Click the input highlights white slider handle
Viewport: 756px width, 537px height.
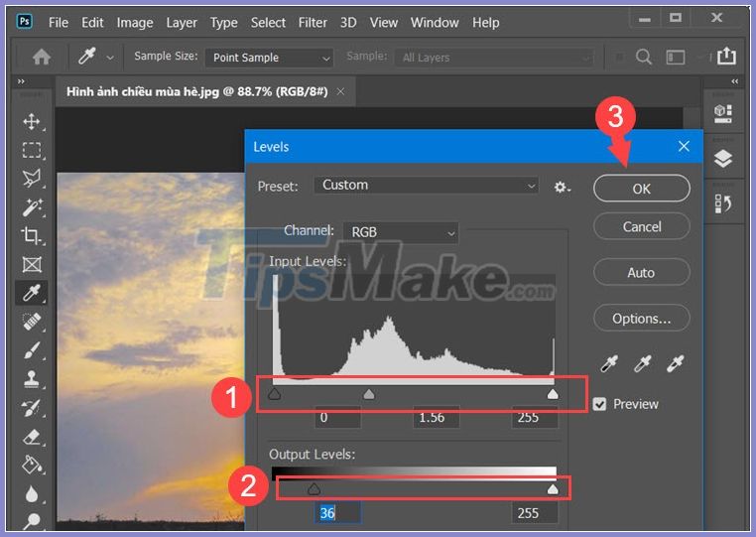tap(553, 394)
